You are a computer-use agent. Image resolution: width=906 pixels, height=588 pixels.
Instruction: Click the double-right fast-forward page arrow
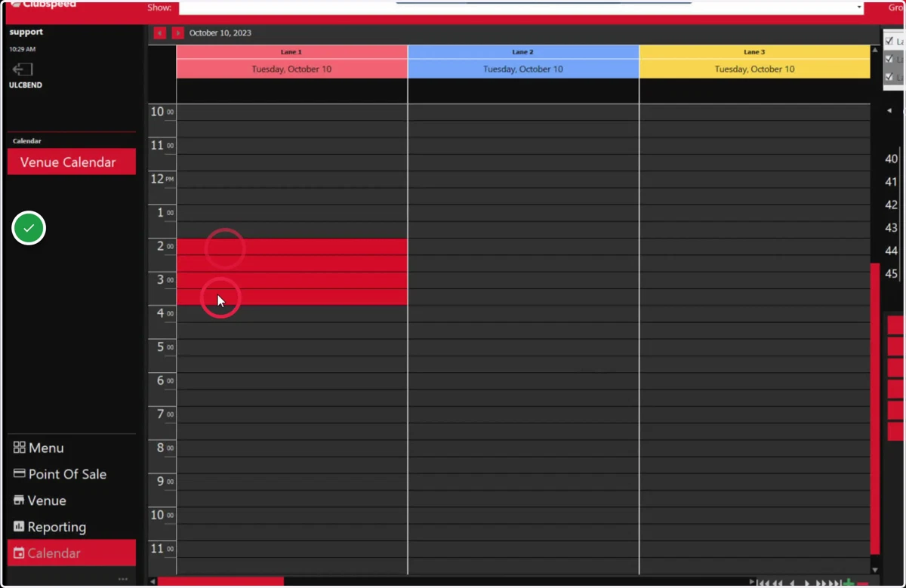pyautogui.click(x=821, y=583)
